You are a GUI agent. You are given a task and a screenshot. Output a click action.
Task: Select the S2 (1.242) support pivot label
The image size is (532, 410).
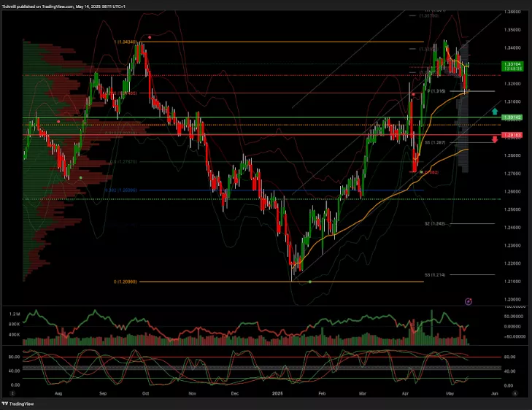(434, 224)
